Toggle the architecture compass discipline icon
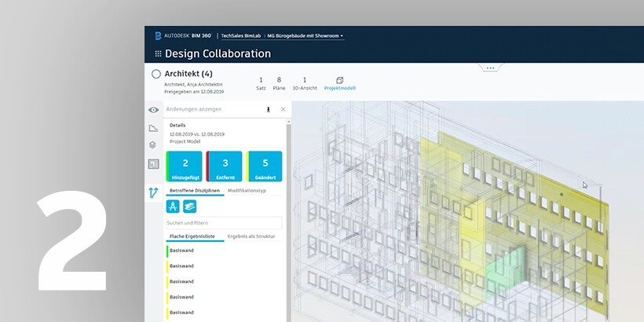The image size is (644, 322). pos(173,207)
